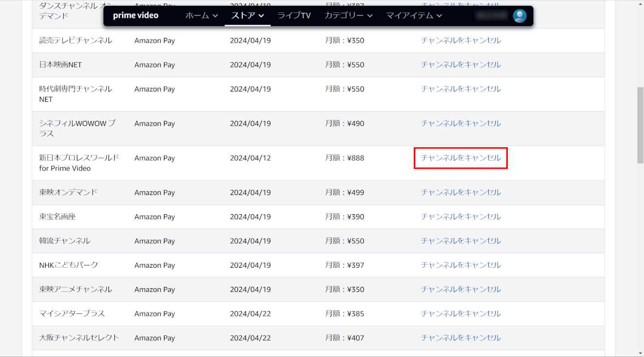Image resolution: width=644 pixels, height=357 pixels.
Task: Select the 東映オンデマンド channel name
Action: click(x=68, y=192)
